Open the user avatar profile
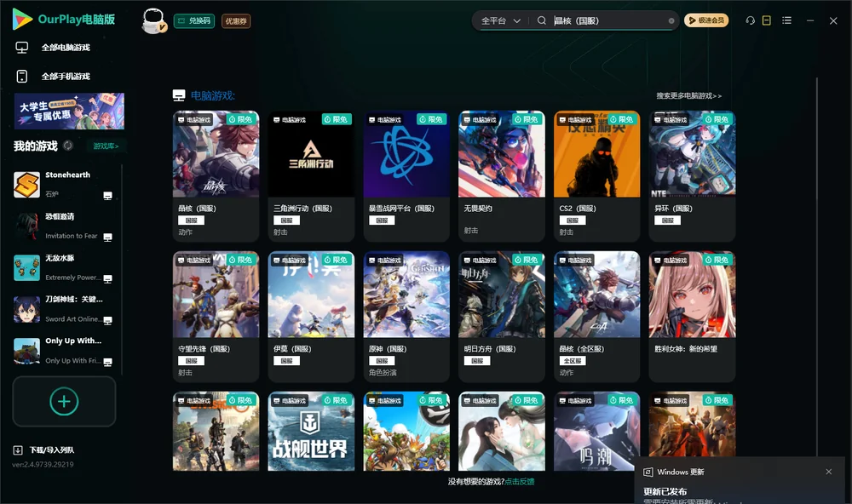 click(x=153, y=20)
